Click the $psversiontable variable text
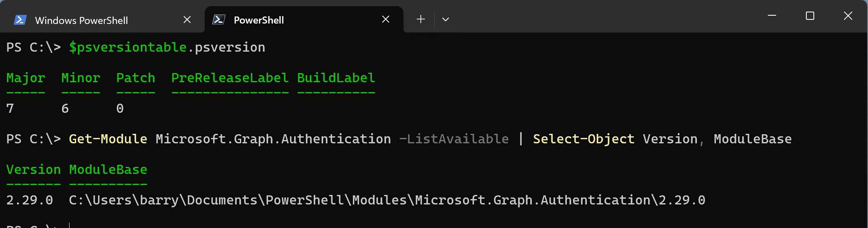868x228 pixels. coord(128,47)
